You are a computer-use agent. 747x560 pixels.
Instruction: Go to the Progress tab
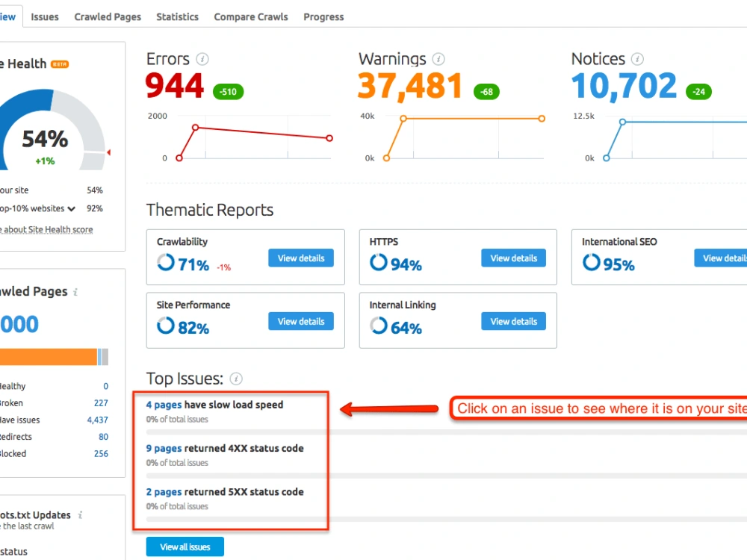[323, 17]
